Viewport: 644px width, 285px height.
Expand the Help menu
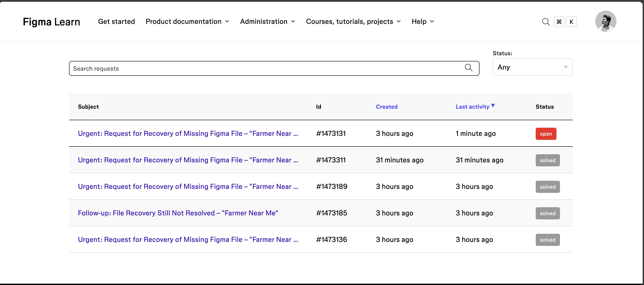pos(423,21)
